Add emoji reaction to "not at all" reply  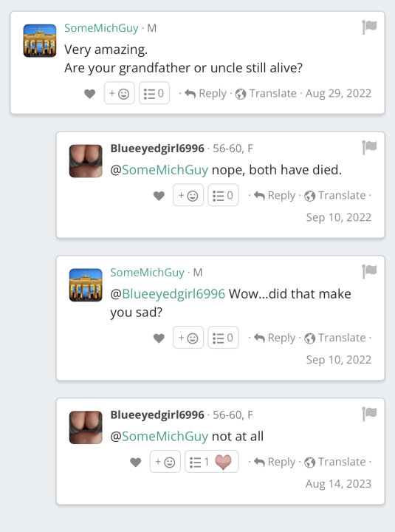pyautogui.click(x=165, y=461)
